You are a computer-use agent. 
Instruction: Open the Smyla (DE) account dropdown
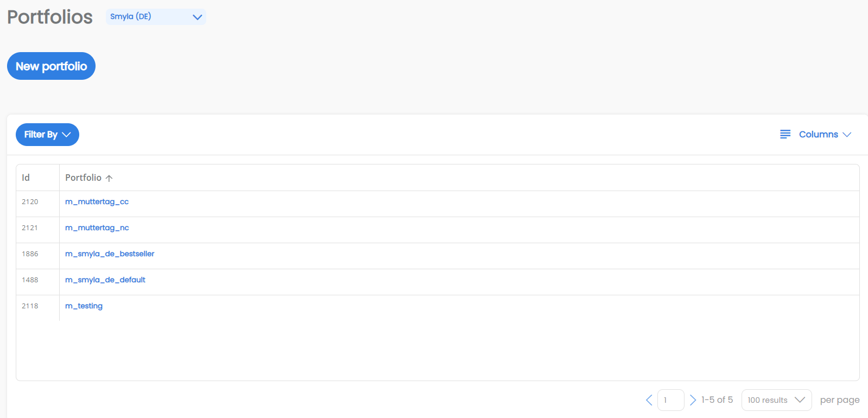pos(156,17)
